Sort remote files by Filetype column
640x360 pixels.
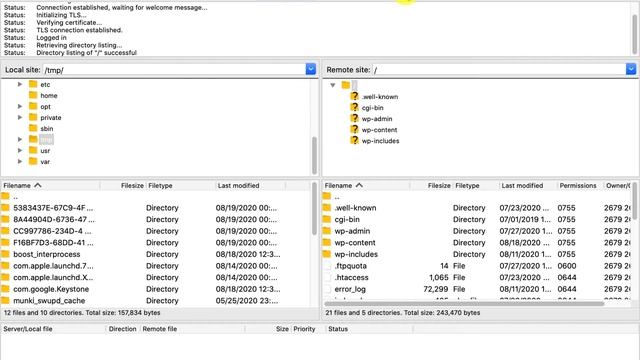point(476,186)
